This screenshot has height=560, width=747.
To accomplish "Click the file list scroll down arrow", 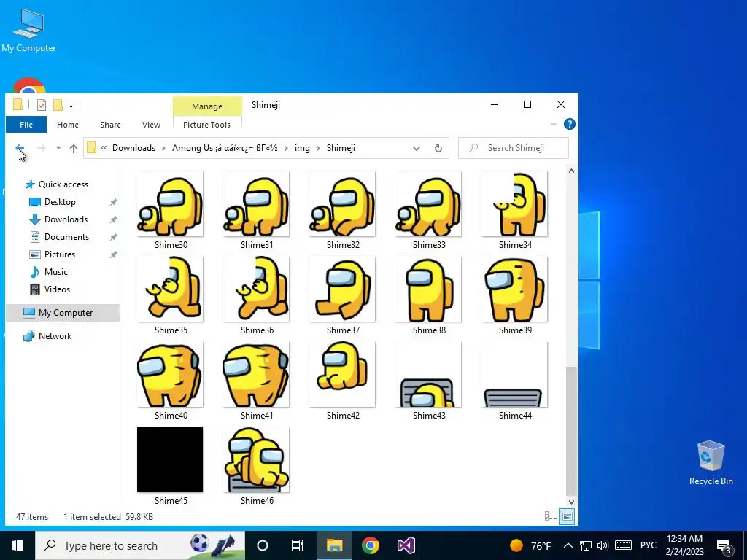I will point(571,502).
